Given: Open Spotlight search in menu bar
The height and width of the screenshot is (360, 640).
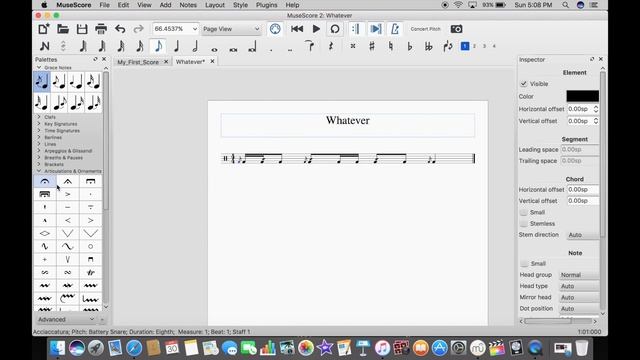Looking at the screenshot, I should point(565,5).
